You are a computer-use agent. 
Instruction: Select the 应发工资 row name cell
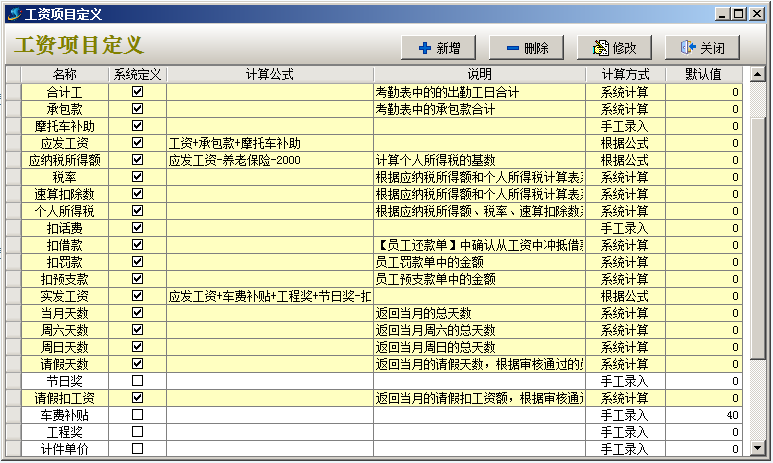pyautogui.click(x=64, y=143)
